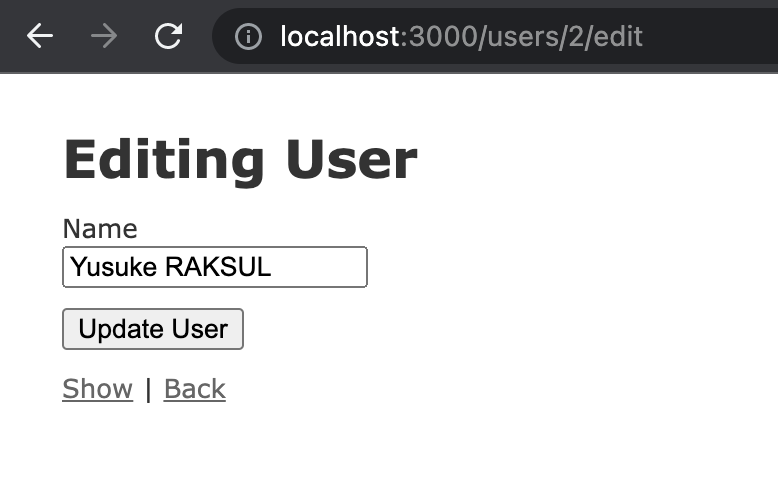
Task: Place cursor in empty space after RAKSUL
Action: click(x=318, y=267)
